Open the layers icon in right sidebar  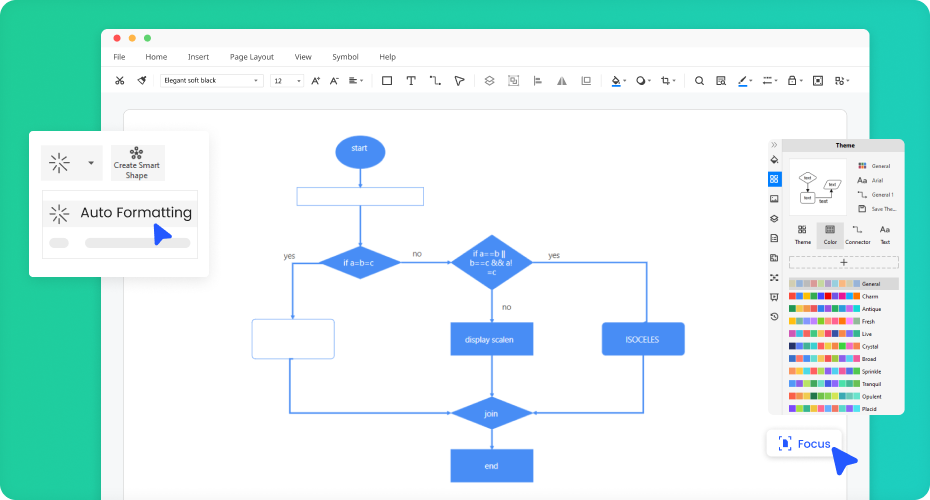774,219
